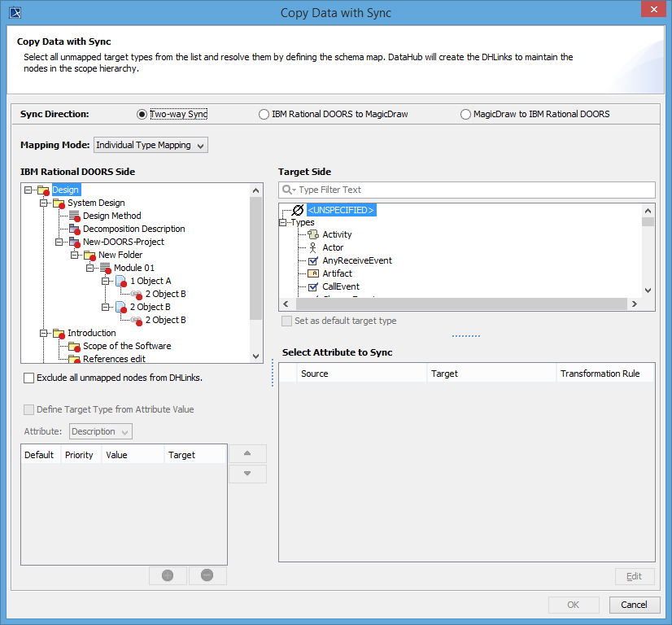Select IBM Rational DOORS to MagicDraw sync
672x625 pixels.
[x=264, y=115]
